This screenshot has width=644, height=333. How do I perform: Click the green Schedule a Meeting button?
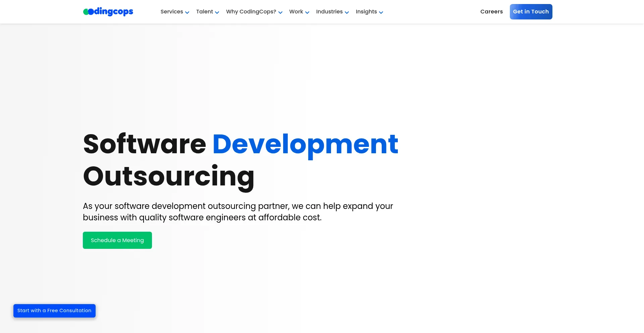click(x=117, y=240)
